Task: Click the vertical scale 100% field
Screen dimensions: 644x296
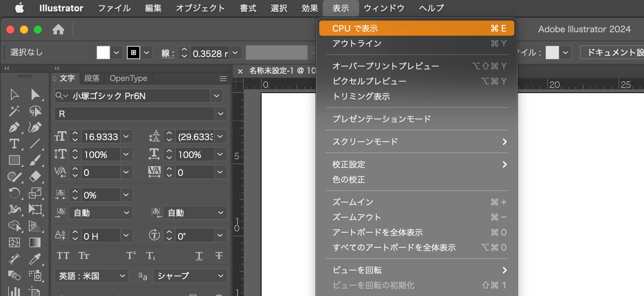Action: pos(101,155)
